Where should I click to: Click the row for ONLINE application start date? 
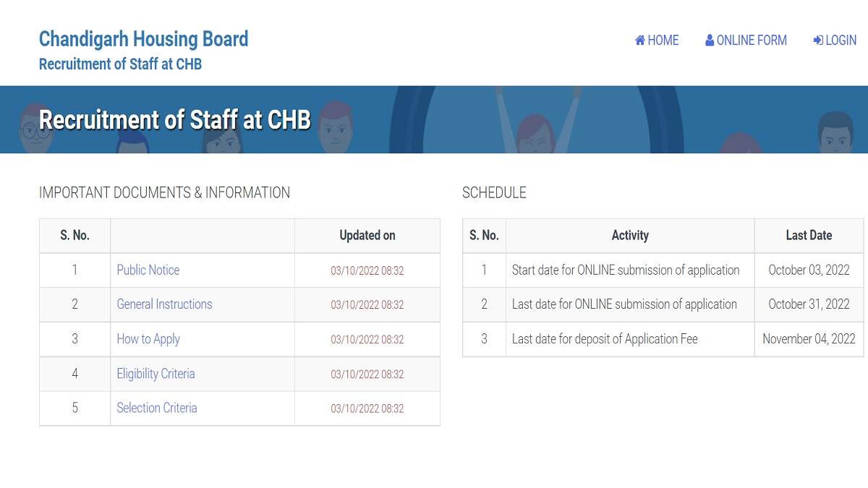626,270
